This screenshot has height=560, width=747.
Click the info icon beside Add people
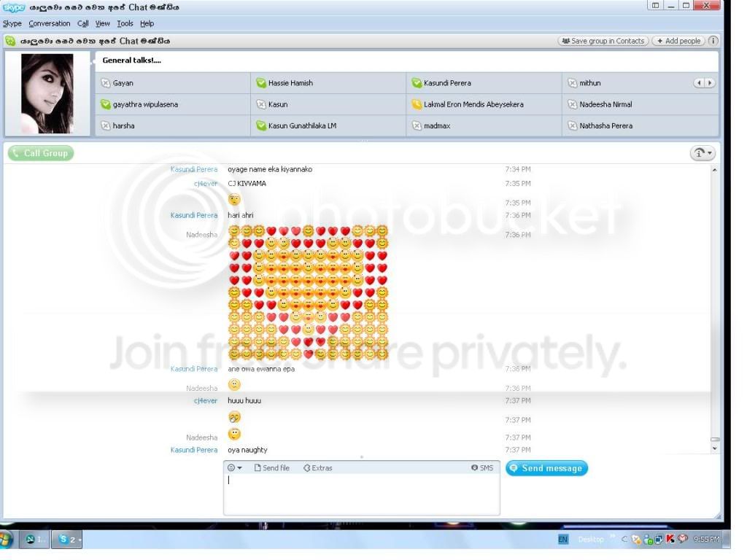pos(713,41)
